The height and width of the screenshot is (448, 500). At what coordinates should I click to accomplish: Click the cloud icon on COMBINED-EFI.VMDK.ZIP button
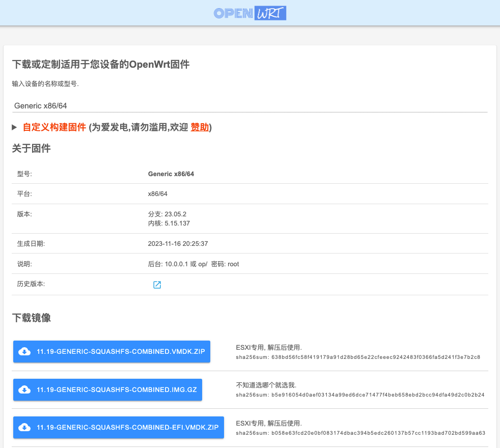(24, 427)
